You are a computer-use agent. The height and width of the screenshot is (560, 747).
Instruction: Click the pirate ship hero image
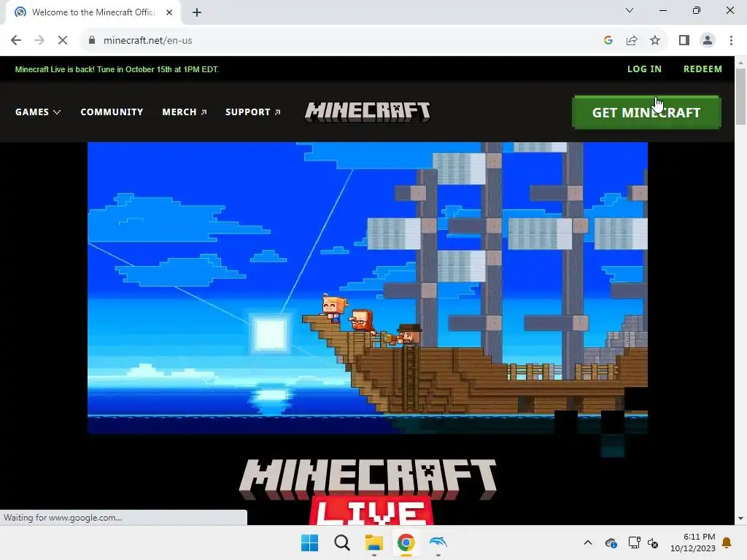368,288
